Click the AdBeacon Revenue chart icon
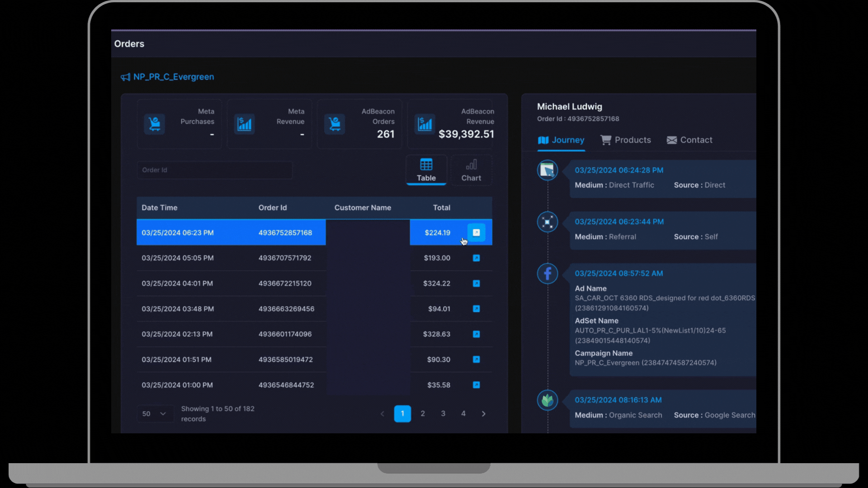Screen dimensions: 868x488 click(x=425, y=124)
